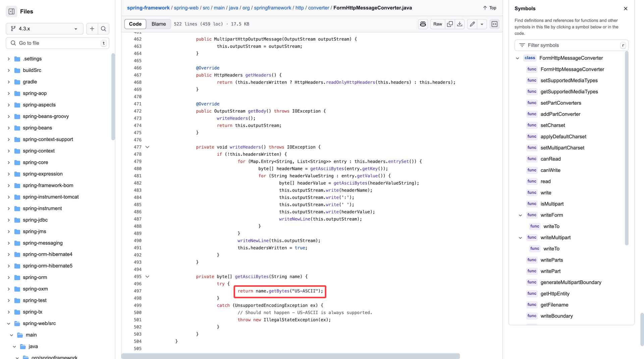Open the http breadcrumb link
Viewport: 644px width, 359px height.
click(300, 8)
